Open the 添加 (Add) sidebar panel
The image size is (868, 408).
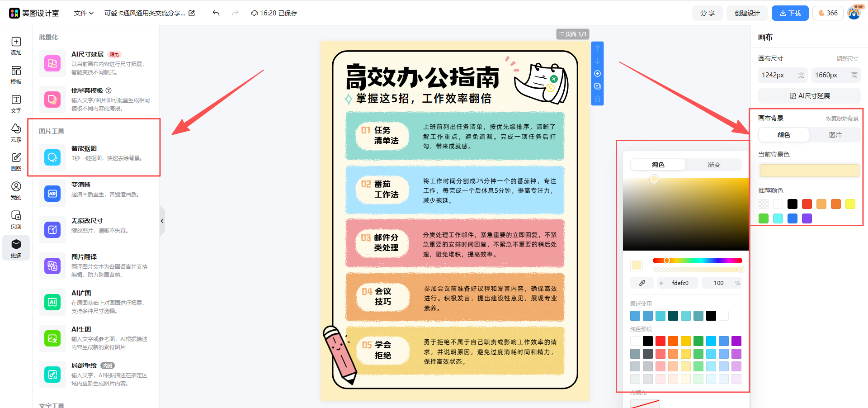coord(16,46)
